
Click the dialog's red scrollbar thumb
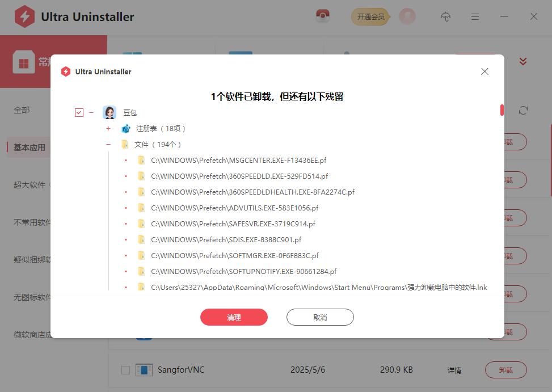502,110
